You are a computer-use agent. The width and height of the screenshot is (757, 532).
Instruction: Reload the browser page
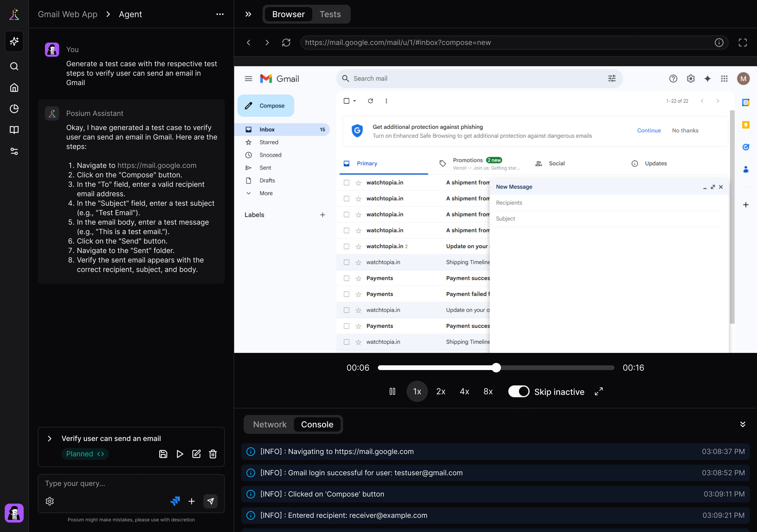[x=286, y=43]
